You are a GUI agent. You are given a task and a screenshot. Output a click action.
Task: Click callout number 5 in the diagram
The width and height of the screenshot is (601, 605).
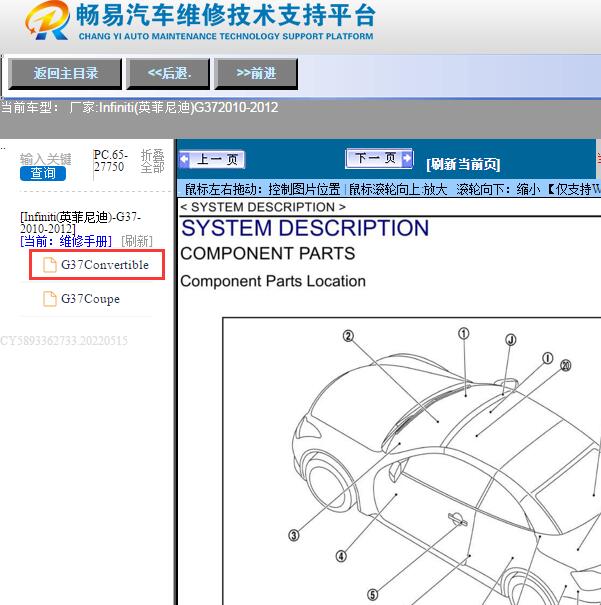tap(372, 595)
